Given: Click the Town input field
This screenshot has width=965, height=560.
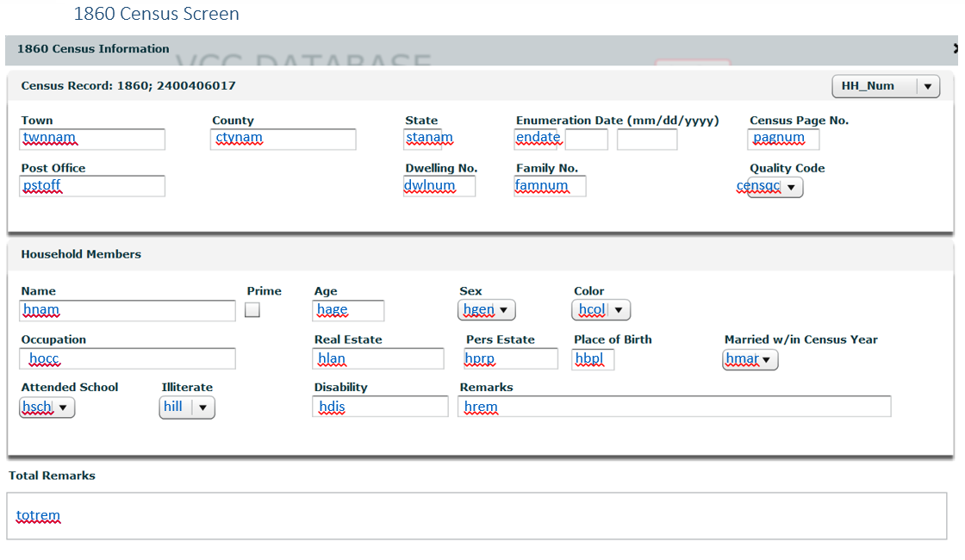Looking at the screenshot, I should pyautogui.click(x=92, y=139).
